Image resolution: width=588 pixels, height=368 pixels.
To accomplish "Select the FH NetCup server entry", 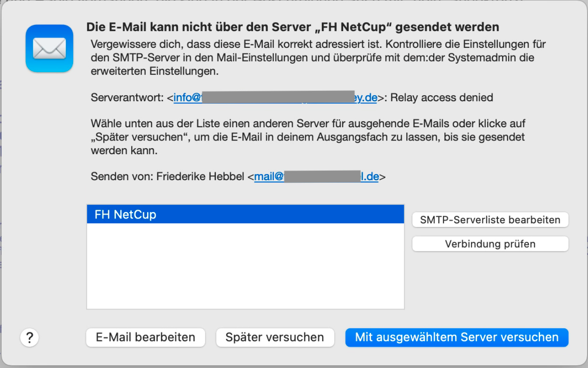I will coord(245,214).
